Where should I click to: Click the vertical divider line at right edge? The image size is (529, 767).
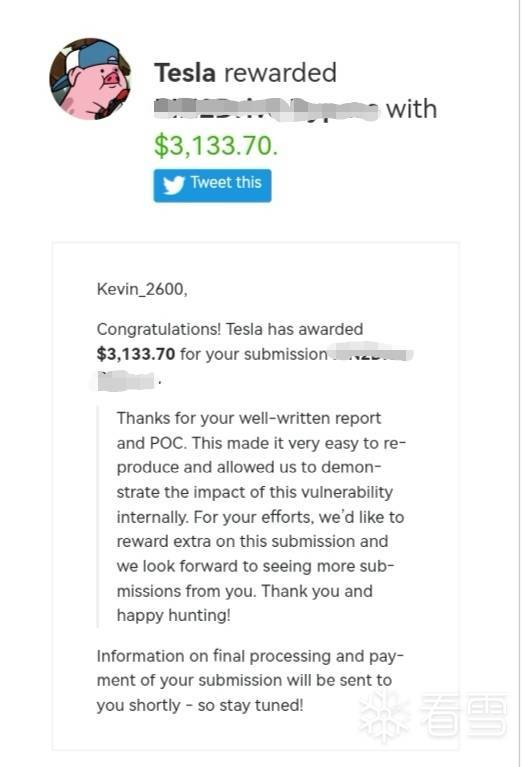[519, 384]
